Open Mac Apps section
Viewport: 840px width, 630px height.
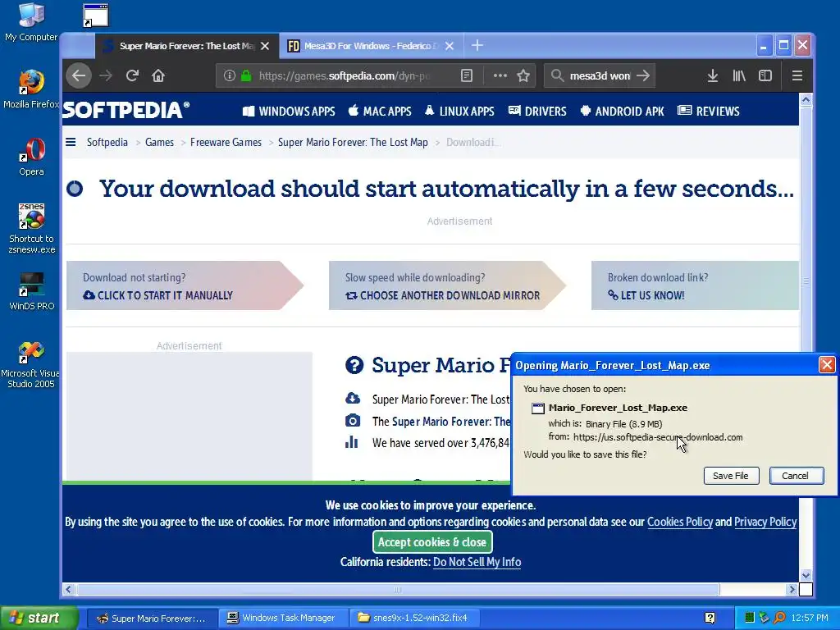coord(380,112)
